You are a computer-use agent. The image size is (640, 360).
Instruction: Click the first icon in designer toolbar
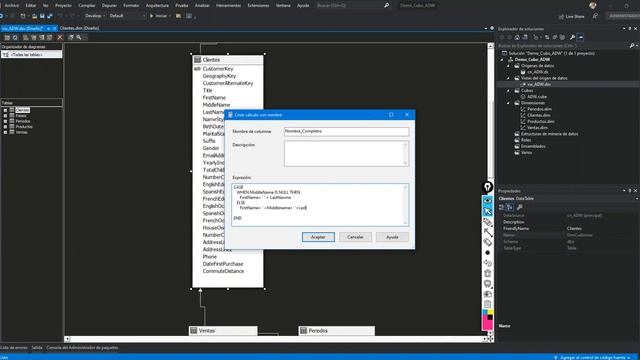coord(7,38)
